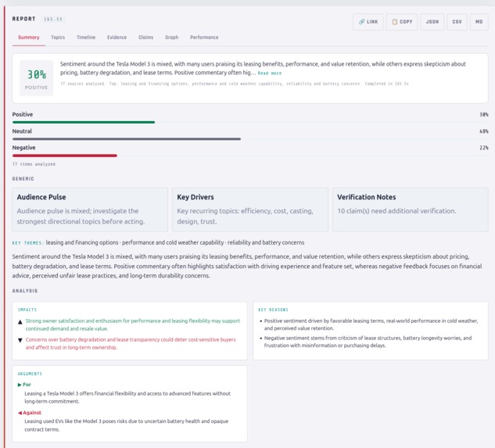
Task: Click the green Positive sentiment bar
Action: [84, 122]
